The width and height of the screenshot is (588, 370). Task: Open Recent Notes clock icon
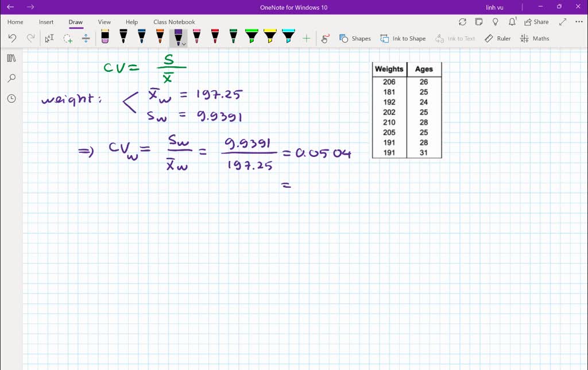tap(11, 98)
